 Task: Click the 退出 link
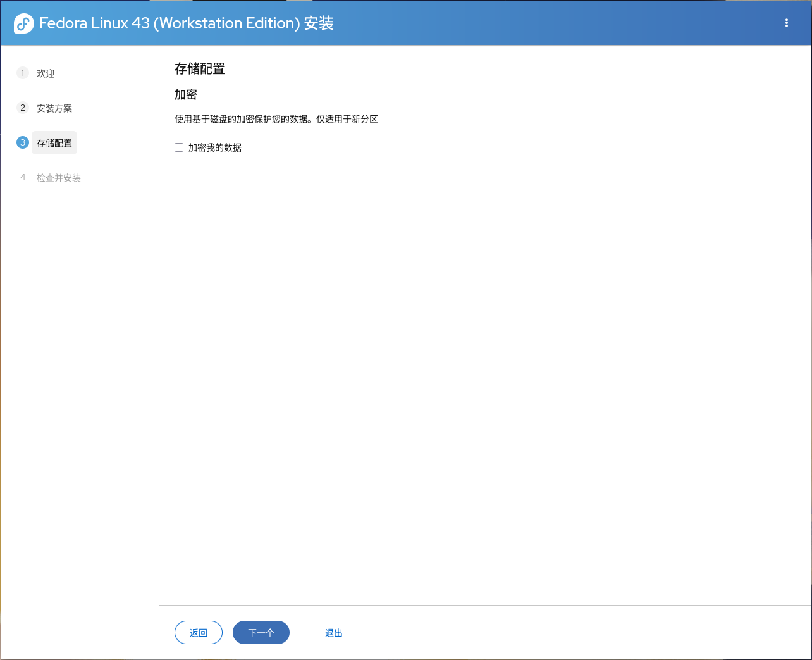point(333,632)
